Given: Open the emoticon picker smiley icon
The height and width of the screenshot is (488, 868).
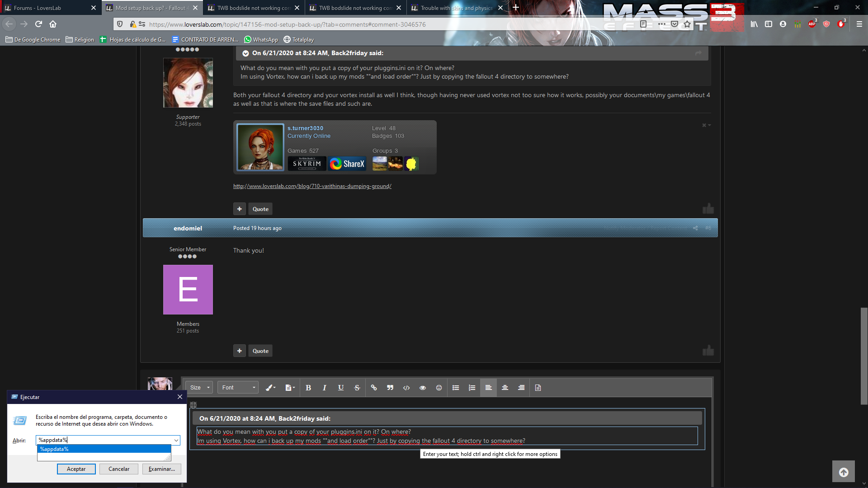Looking at the screenshot, I should click(439, 388).
